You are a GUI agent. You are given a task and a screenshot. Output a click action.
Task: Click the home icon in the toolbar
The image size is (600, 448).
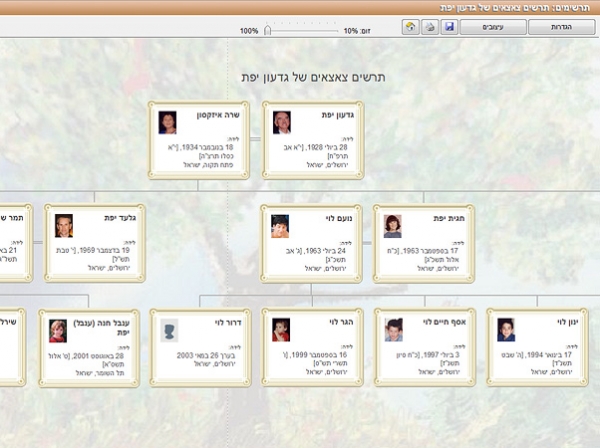point(411,27)
